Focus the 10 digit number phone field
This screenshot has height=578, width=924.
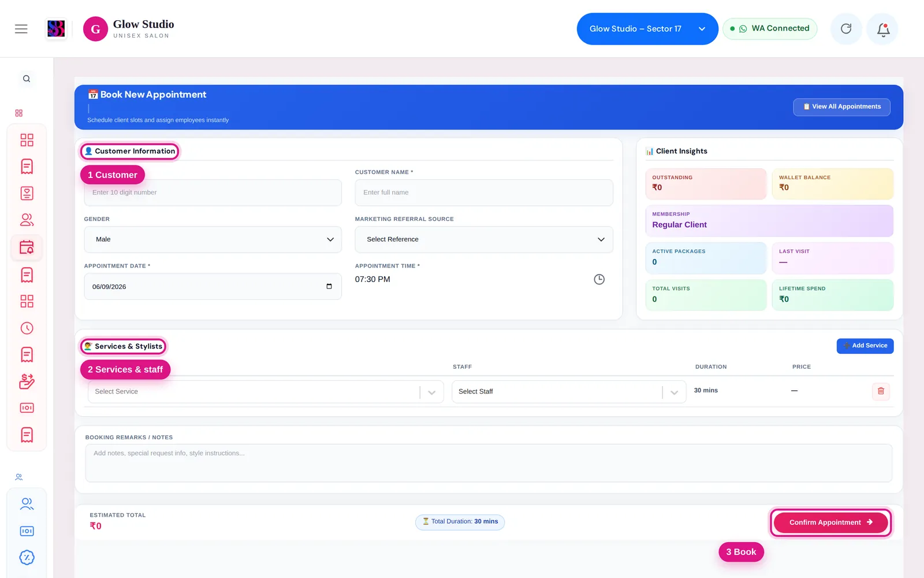tap(213, 192)
